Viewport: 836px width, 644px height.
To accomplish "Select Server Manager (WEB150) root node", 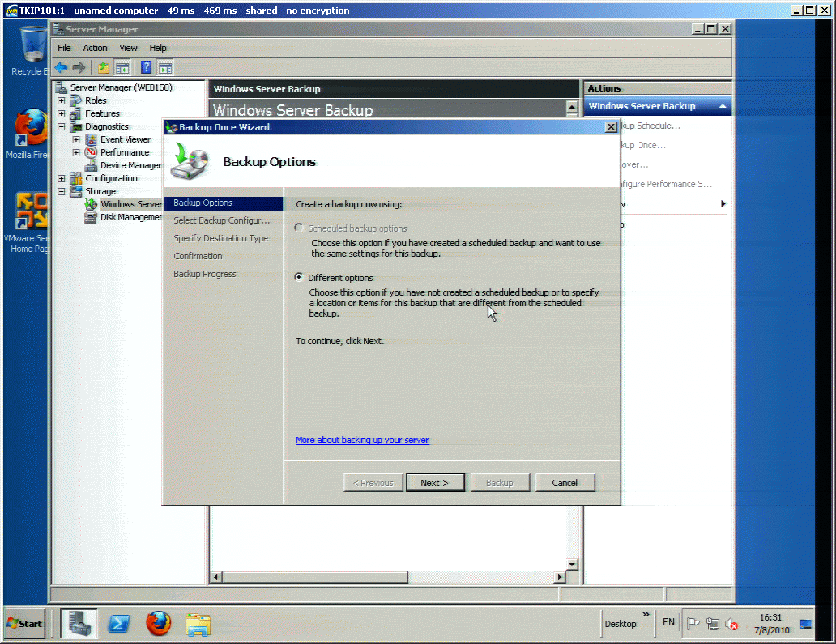I will pyautogui.click(x=121, y=87).
